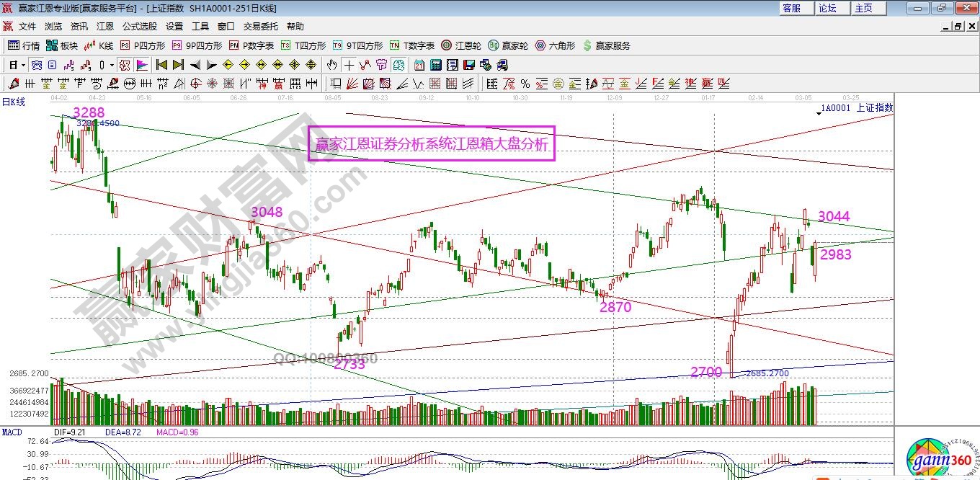This screenshot has height=480, width=980.
Task: Click the calculator icon in toolbar
Action: click(x=435, y=65)
